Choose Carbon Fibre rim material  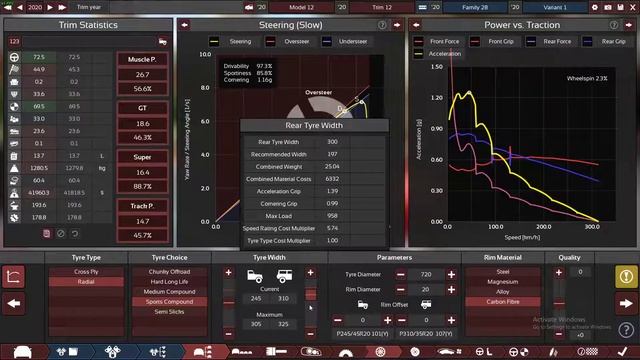tap(502, 302)
